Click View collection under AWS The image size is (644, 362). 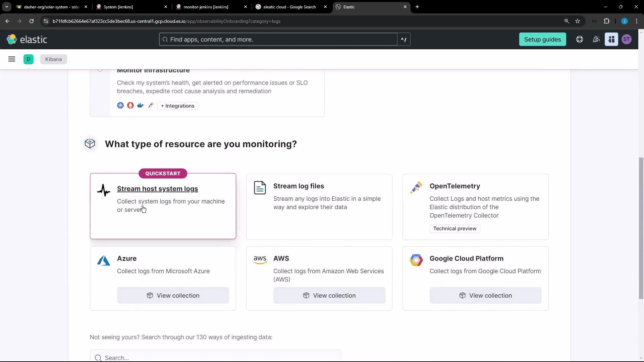tap(329, 295)
